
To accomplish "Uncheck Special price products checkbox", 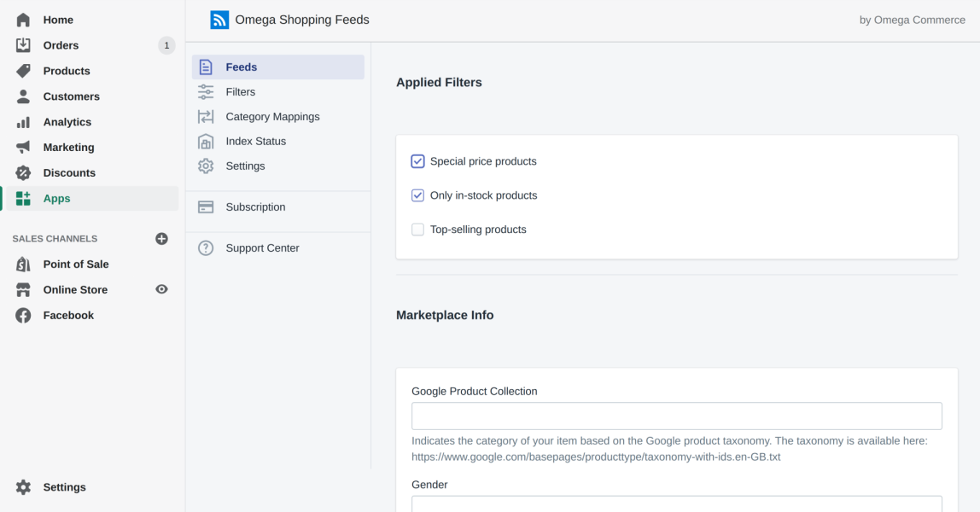I will click(x=417, y=161).
